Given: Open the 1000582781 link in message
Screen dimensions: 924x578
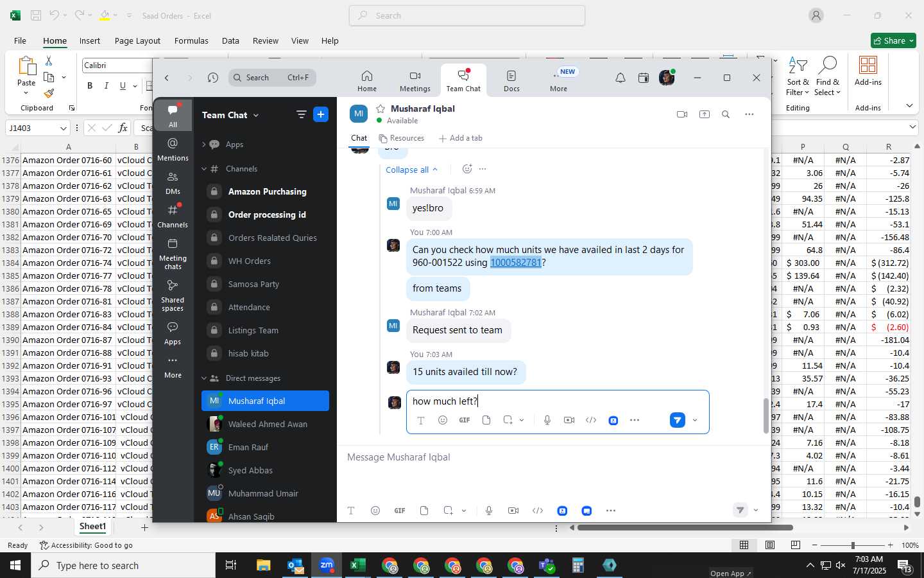Looking at the screenshot, I should pos(516,263).
